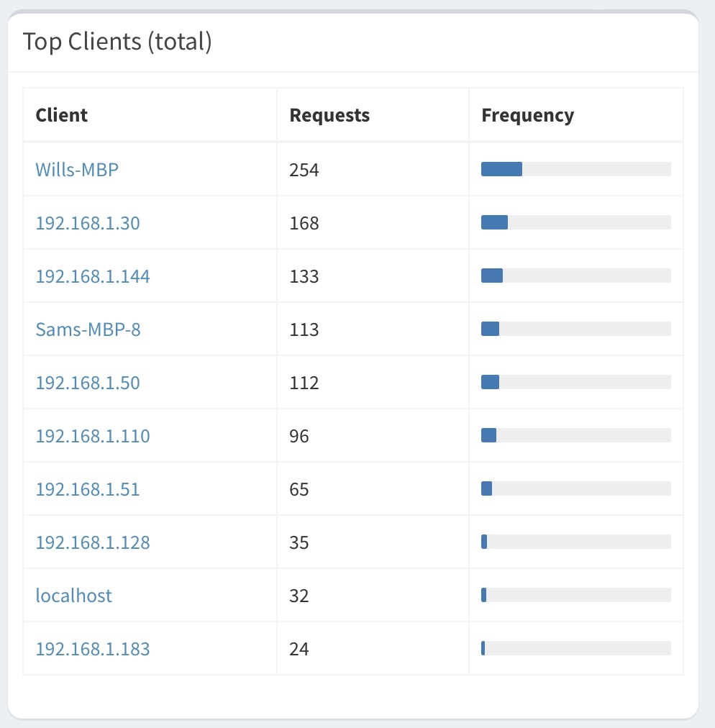The height and width of the screenshot is (728, 715).
Task: View client 192.168.1.110 queries
Action: [x=93, y=436]
